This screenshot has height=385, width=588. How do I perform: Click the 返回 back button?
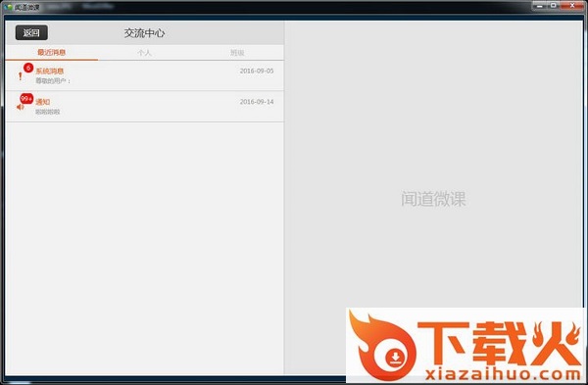(31, 32)
